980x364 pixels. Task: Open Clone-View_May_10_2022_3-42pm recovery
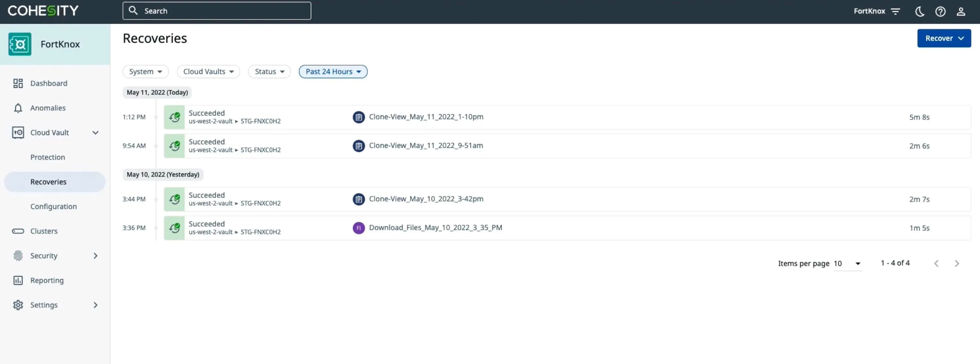coord(426,199)
